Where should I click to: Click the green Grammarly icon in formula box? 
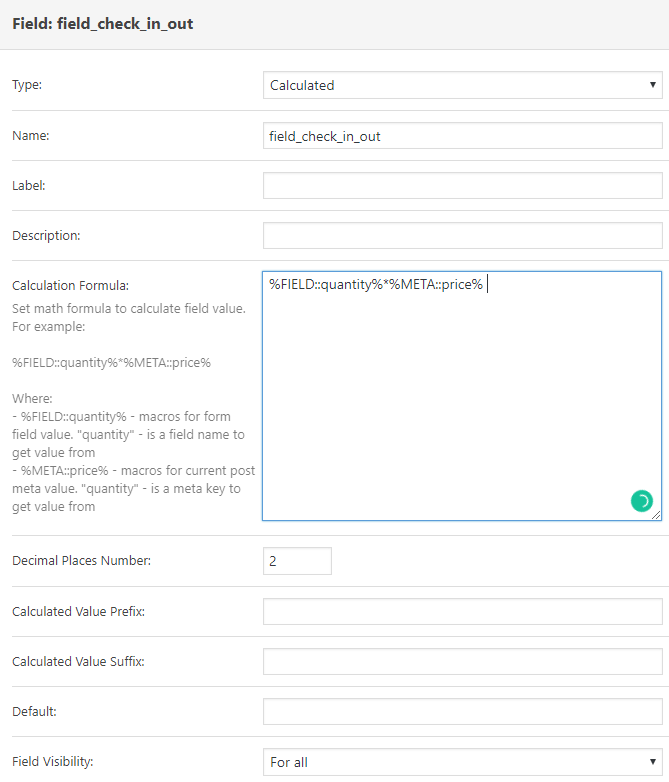coord(642,501)
